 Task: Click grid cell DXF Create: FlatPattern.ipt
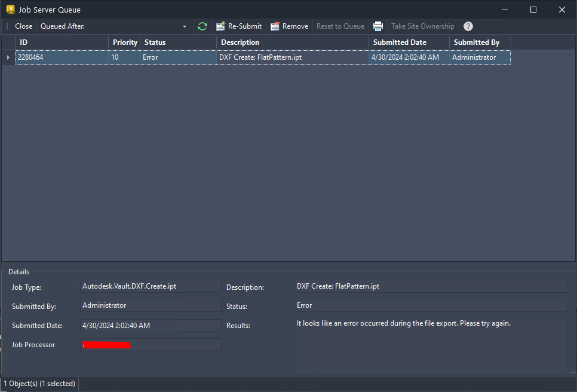pyautogui.click(x=293, y=57)
